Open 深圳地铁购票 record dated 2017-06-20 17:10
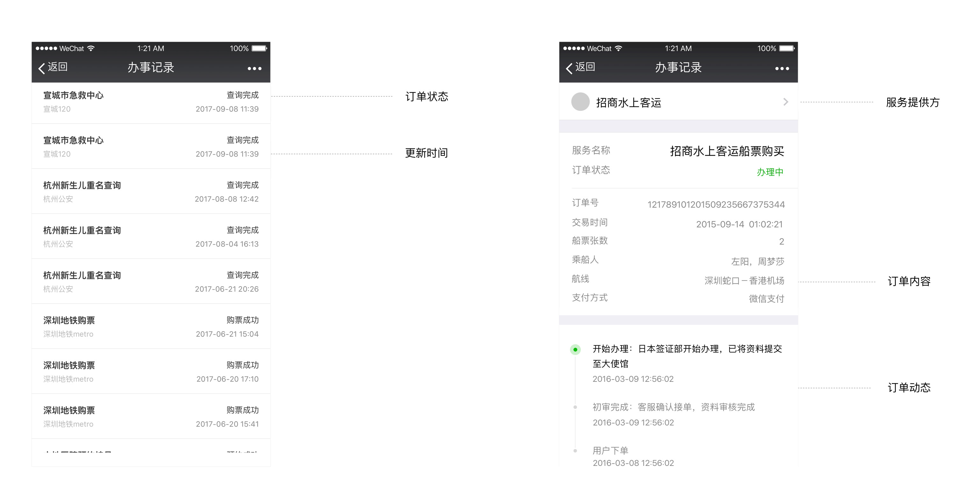The height and width of the screenshot is (499, 980). tap(151, 372)
